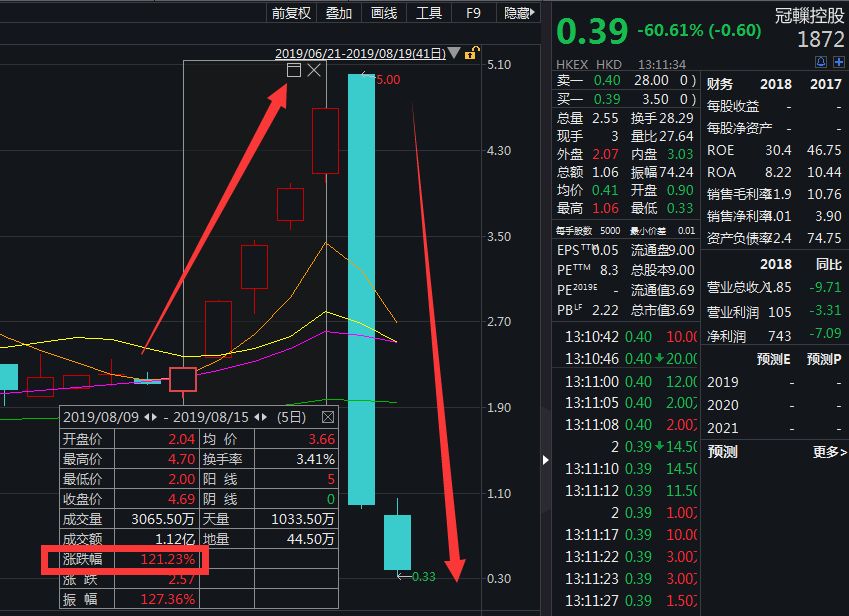Maximize the range selection box on chart
This screenshot has width=849, height=616.
click(x=293, y=70)
